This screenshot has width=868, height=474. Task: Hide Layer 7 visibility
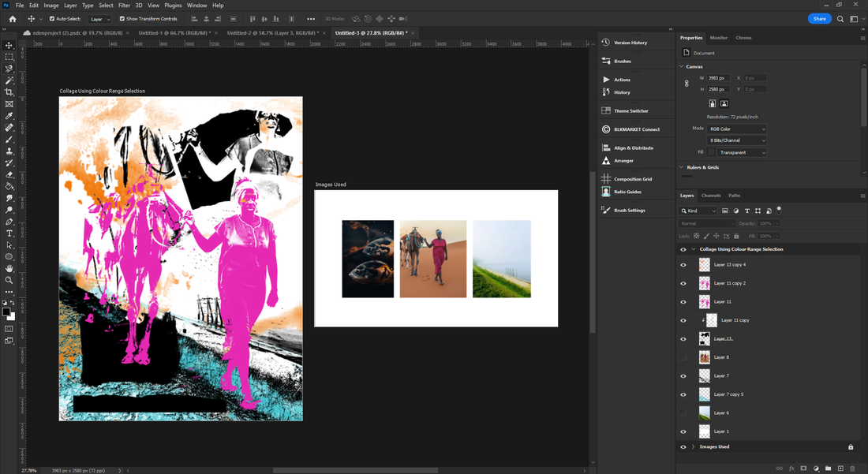(683, 376)
